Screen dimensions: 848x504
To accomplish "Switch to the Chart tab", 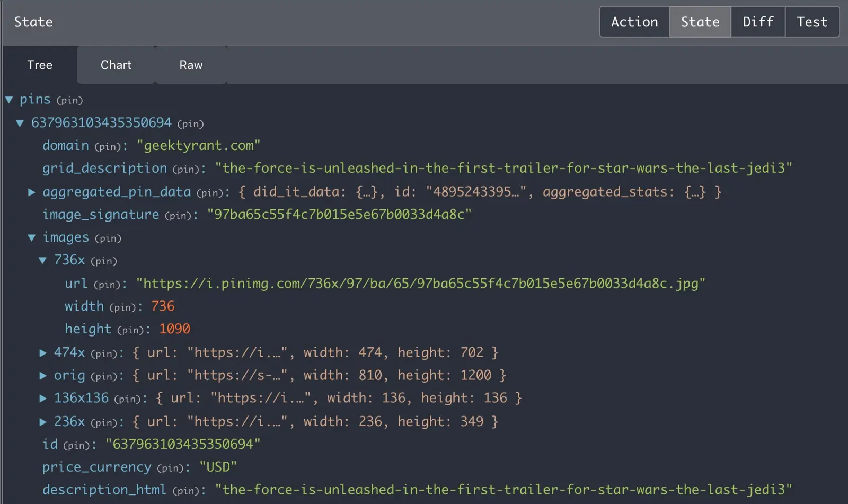I will 116,65.
